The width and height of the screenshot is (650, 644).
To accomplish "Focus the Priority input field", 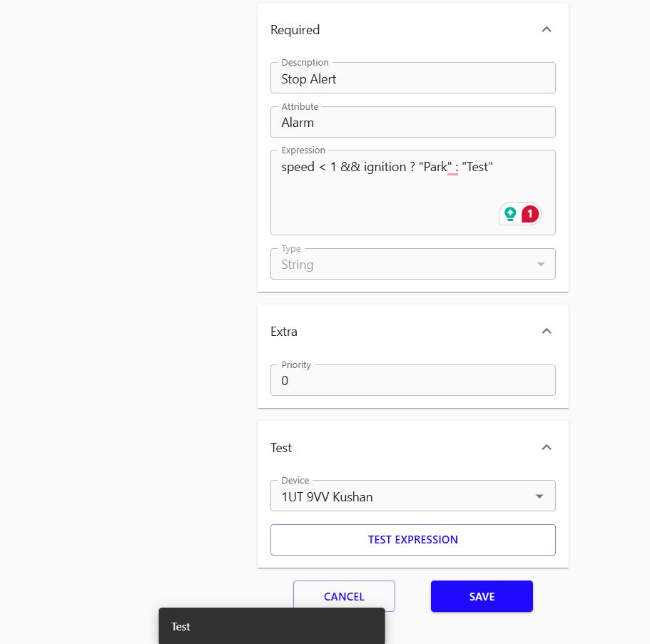I will tap(412, 381).
